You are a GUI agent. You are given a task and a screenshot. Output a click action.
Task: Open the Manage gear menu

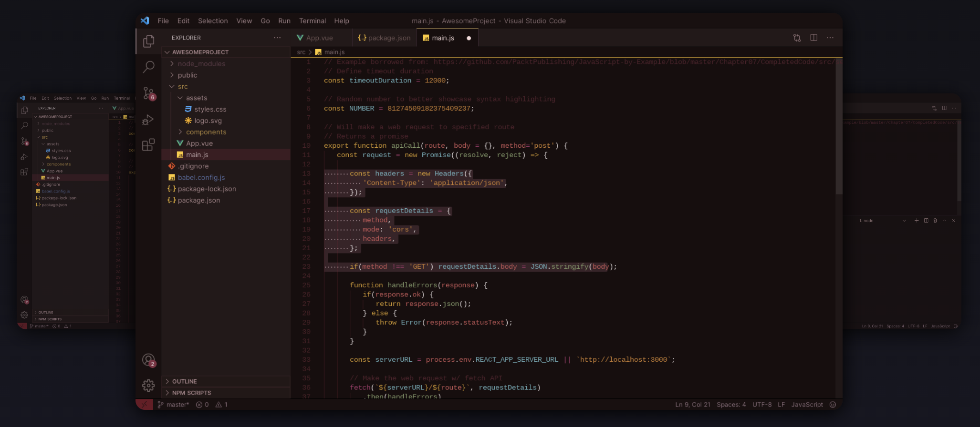coord(148,385)
